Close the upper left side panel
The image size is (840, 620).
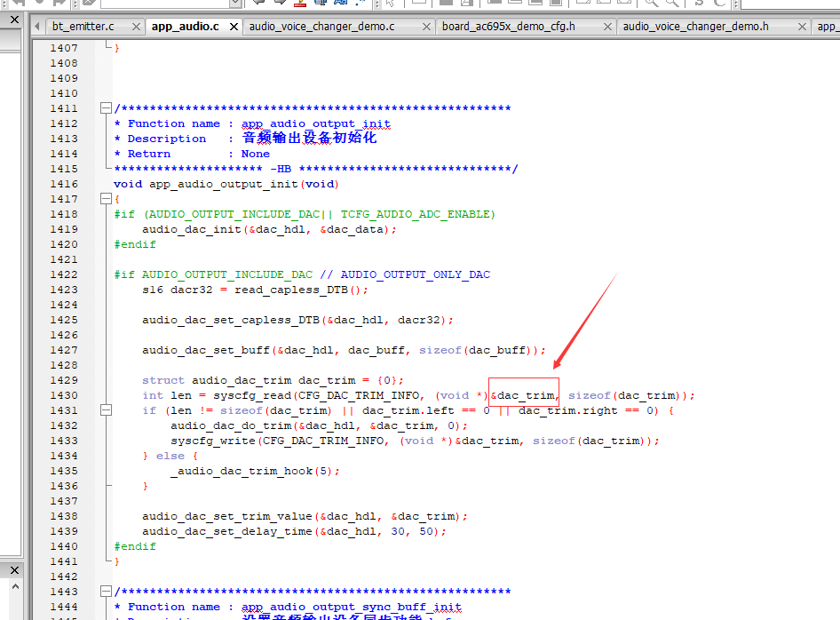tap(14, 20)
